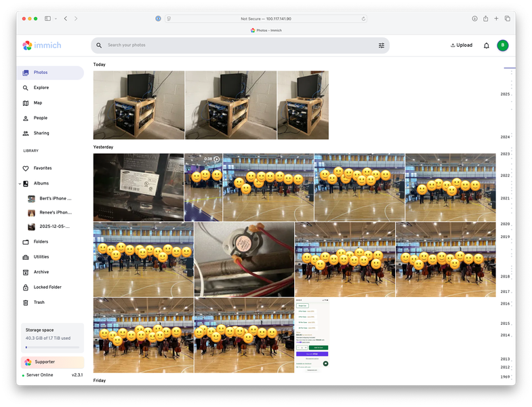Jump to 2025 on timeline scrubber

click(x=505, y=94)
